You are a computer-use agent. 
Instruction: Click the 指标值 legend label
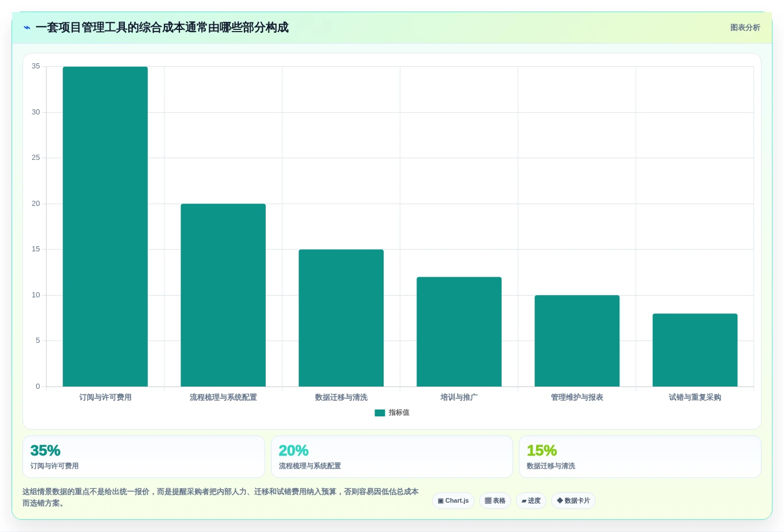(x=399, y=413)
